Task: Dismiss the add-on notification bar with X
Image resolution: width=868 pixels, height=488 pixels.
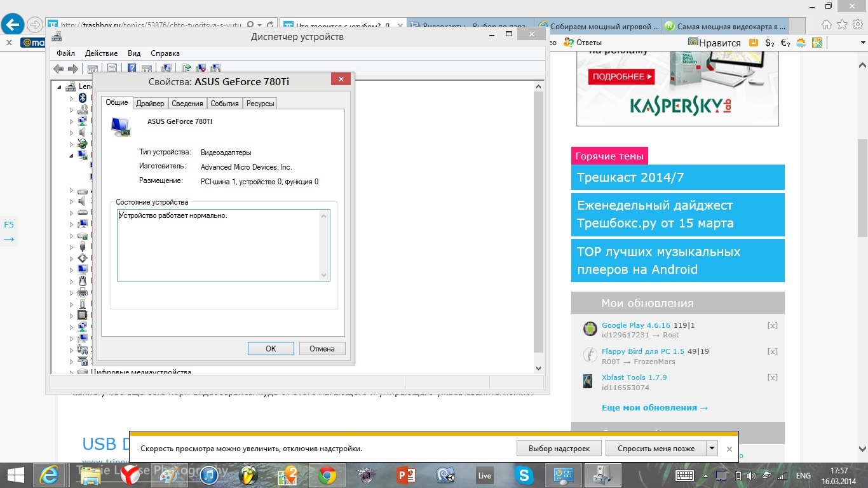Action: pos(729,449)
